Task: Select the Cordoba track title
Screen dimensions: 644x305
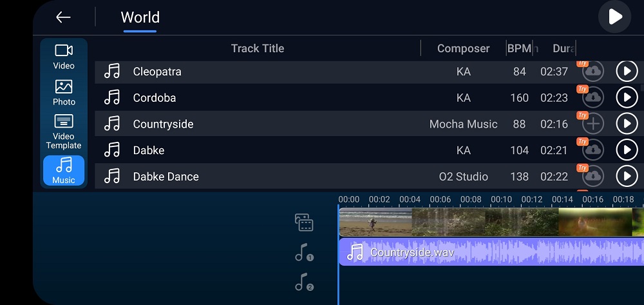Action: click(155, 98)
